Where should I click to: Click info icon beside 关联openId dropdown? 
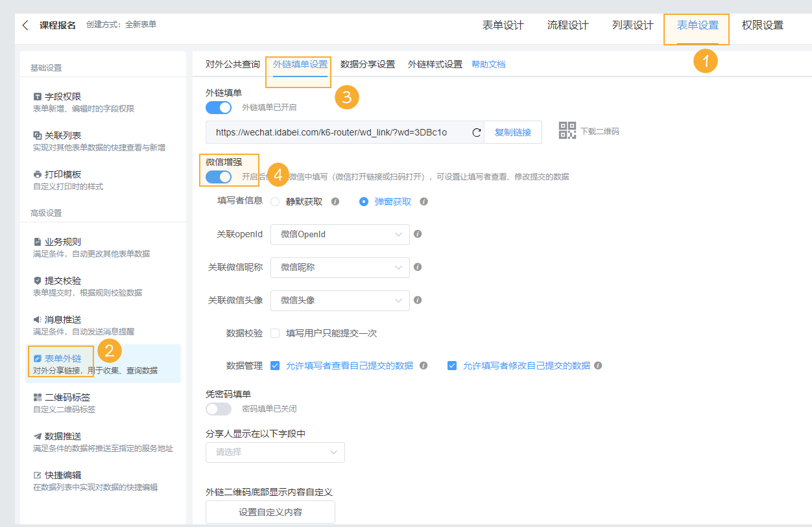(418, 234)
